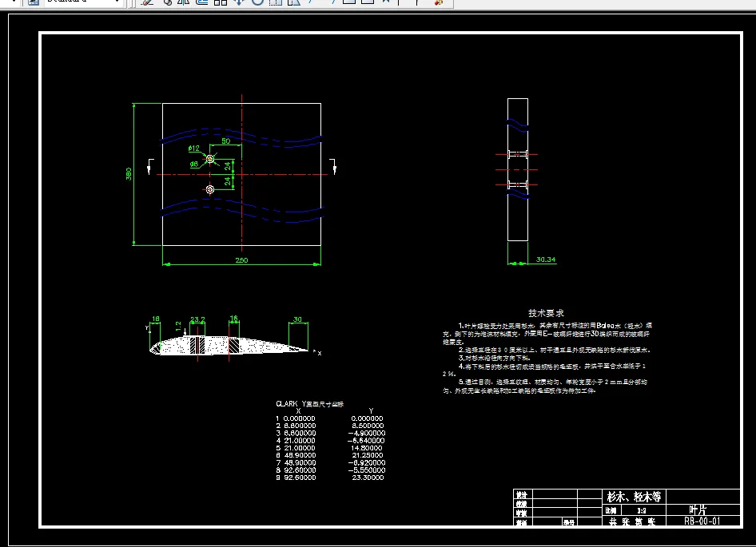Pick the ø12 diameter label
Screen dimensions: 756x547
pyautogui.click(x=194, y=148)
